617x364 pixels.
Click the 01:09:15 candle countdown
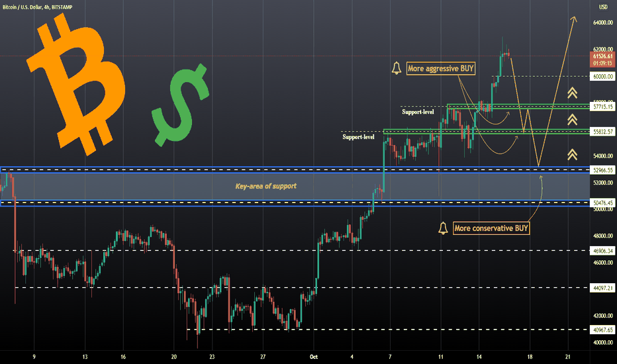pyautogui.click(x=603, y=64)
